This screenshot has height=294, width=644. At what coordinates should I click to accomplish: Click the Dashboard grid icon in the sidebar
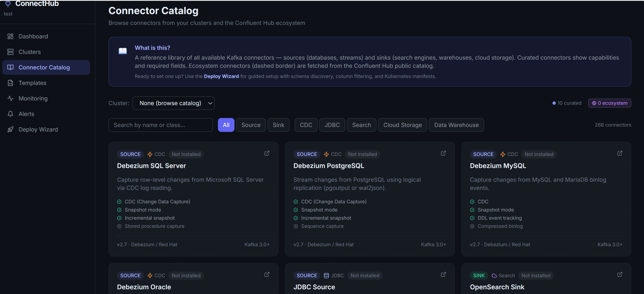point(10,36)
